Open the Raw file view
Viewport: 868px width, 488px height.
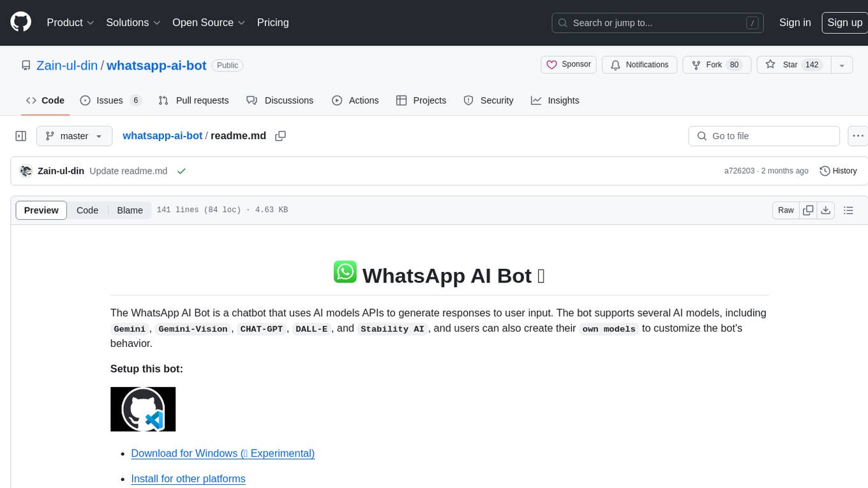pyautogui.click(x=786, y=210)
